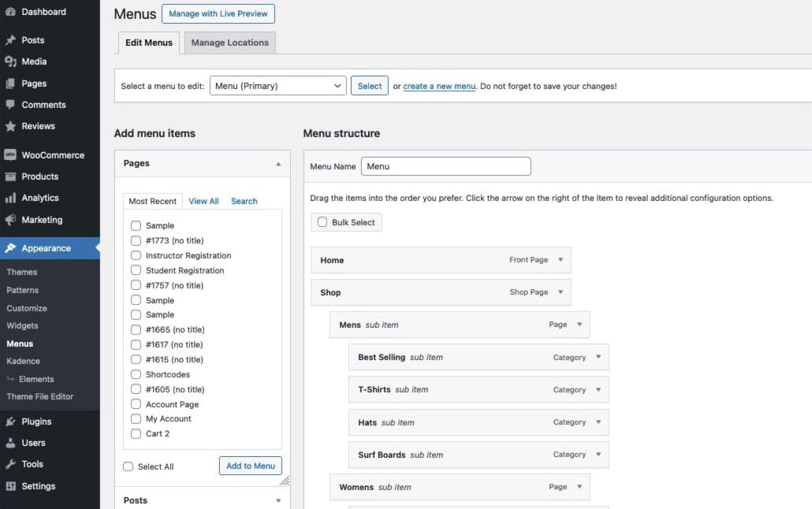
Task: Click the Comments speech bubble icon
Action: click(10, 105)
